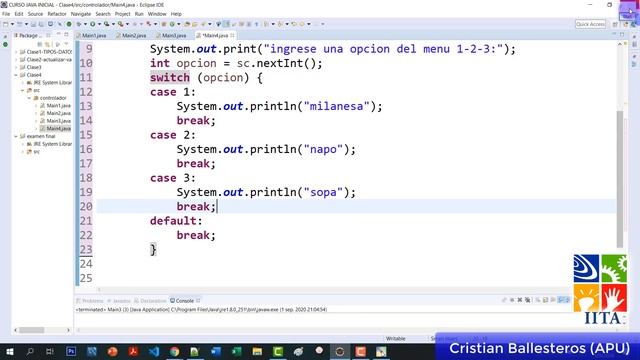The image size is (640, 360).
Task: Click the default: keyword in editor
Action: pos(176,221)
